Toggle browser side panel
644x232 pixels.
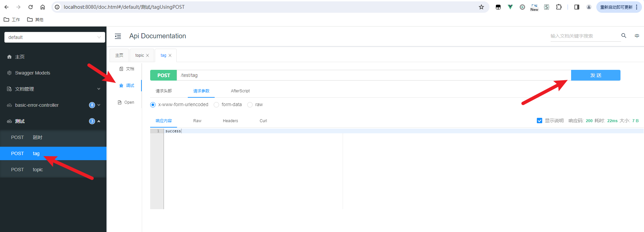577,7
